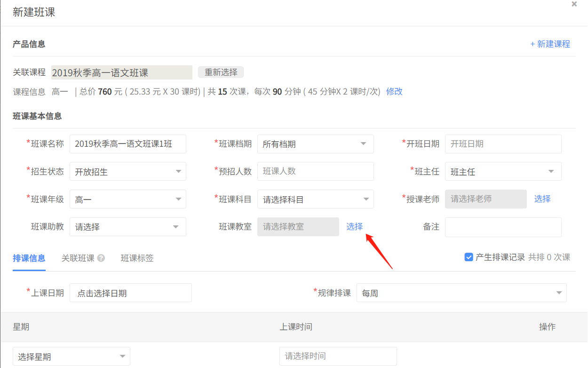This screenshot has width=588, height=368.
Task: Open the 选择星期 dropdown
Action: coord(72,356)
